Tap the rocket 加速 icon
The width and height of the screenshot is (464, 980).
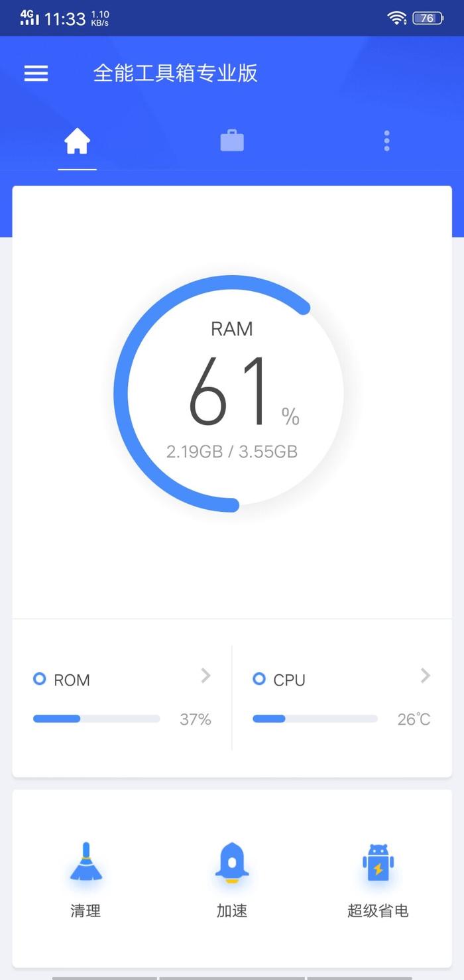click(x=232, y=862)
